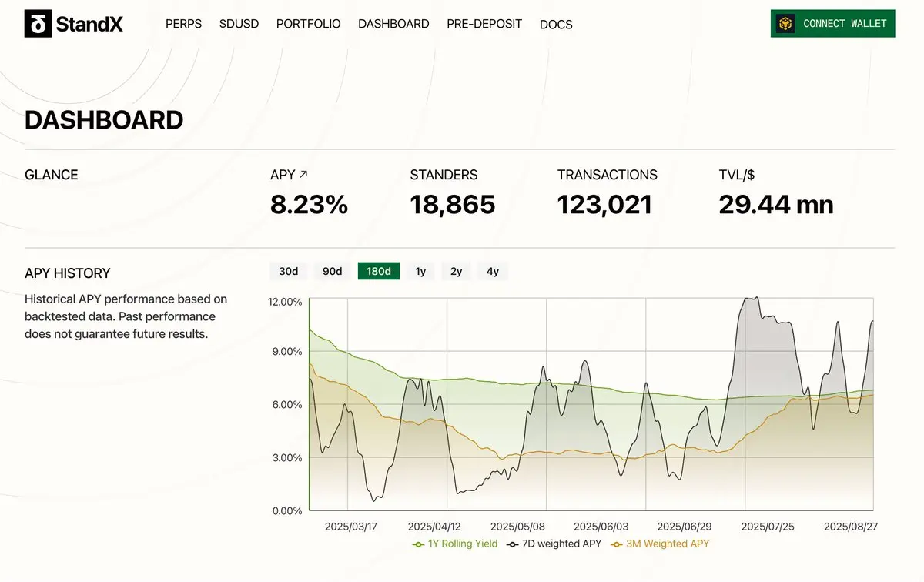Image resolution: width=924 pixels, height=582 pixels.
Task: Click the 2025/03/17 axis date
Action: (x=351, y=527)
